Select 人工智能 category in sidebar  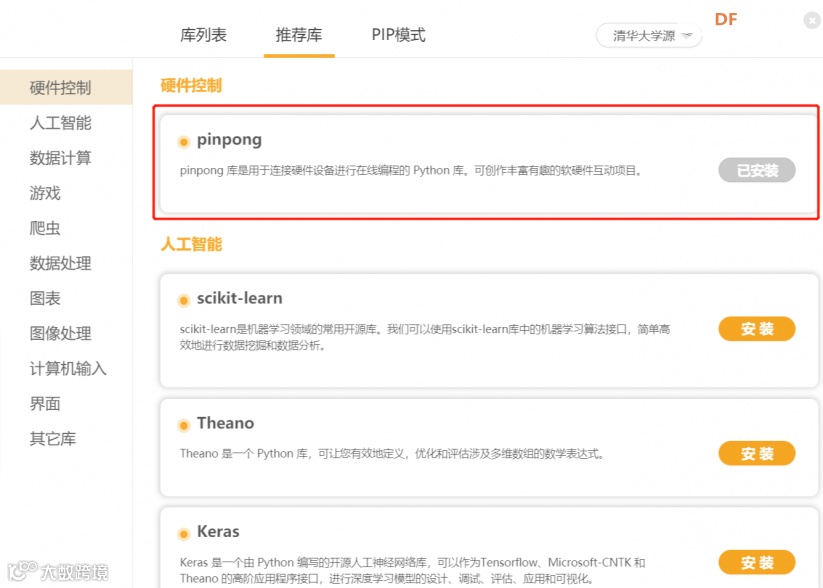(x=60, y=123)
